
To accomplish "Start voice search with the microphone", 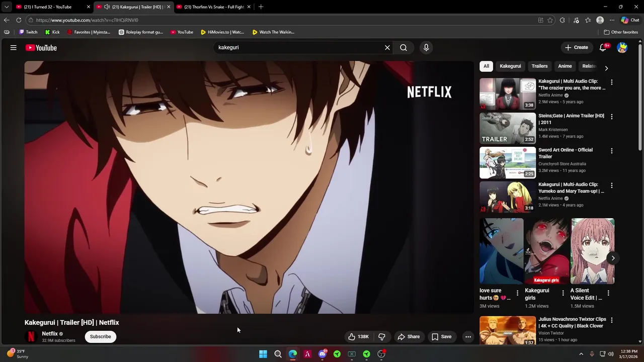I will click(x=426, y=48).
